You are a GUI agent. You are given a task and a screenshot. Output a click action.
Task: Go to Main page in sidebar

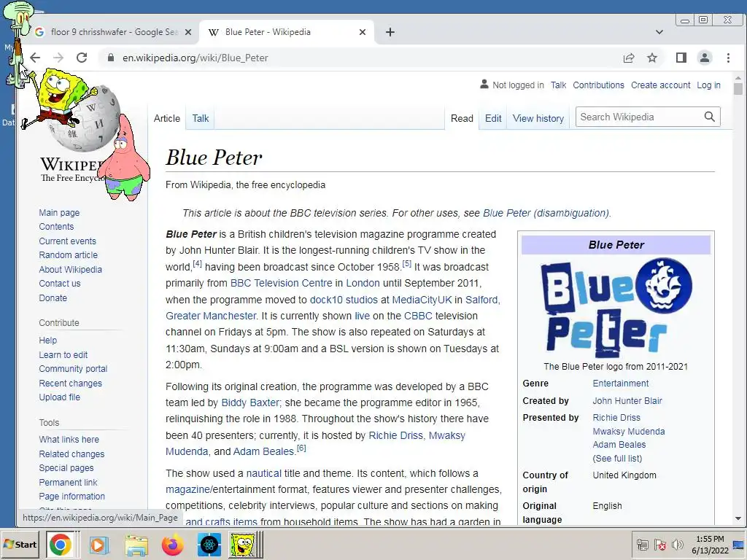pos(59,212)
